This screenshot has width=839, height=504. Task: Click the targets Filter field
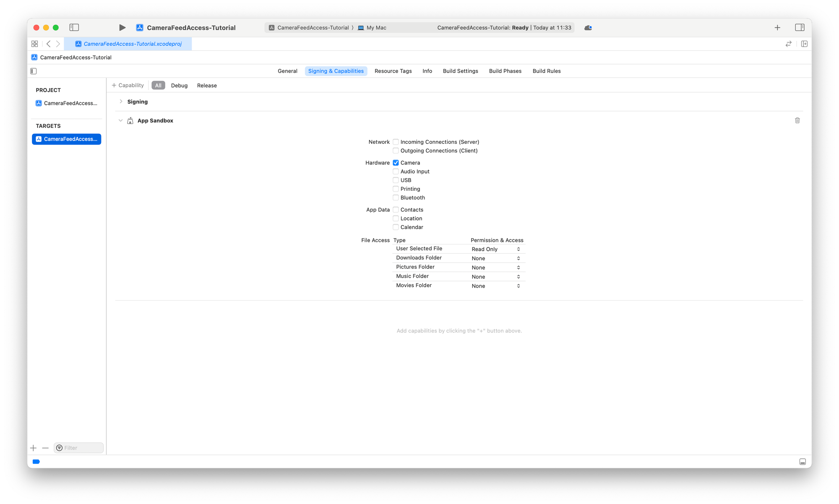click(82, 448)
